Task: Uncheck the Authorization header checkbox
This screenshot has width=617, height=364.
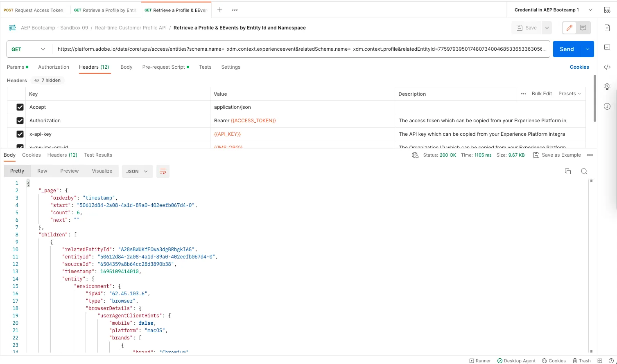Action: coord(20,121)
